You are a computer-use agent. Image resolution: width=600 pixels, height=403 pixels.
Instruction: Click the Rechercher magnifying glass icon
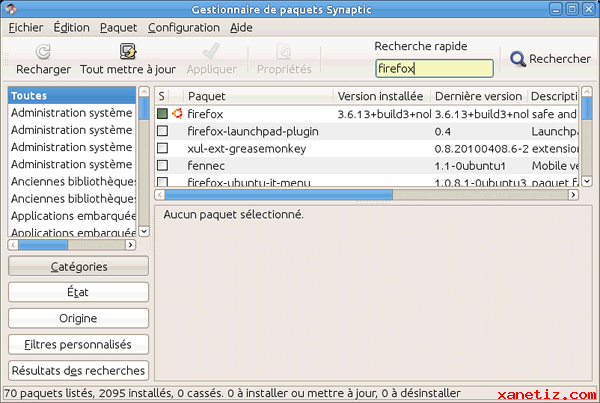click(518, 59)
